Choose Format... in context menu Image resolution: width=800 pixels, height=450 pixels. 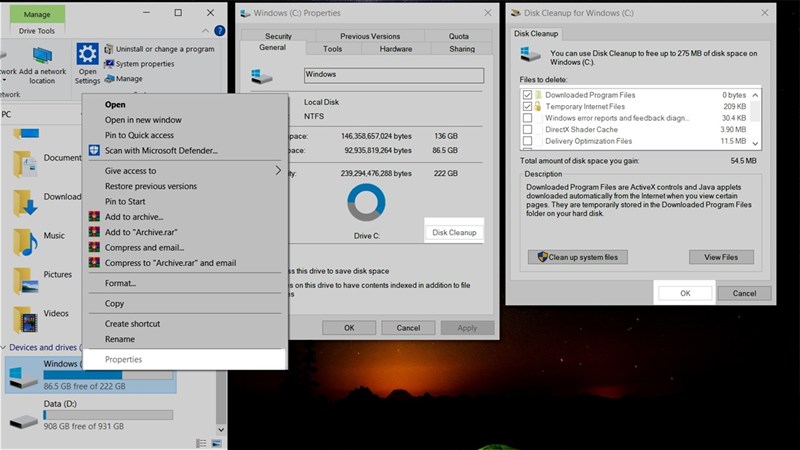point(185,283)
